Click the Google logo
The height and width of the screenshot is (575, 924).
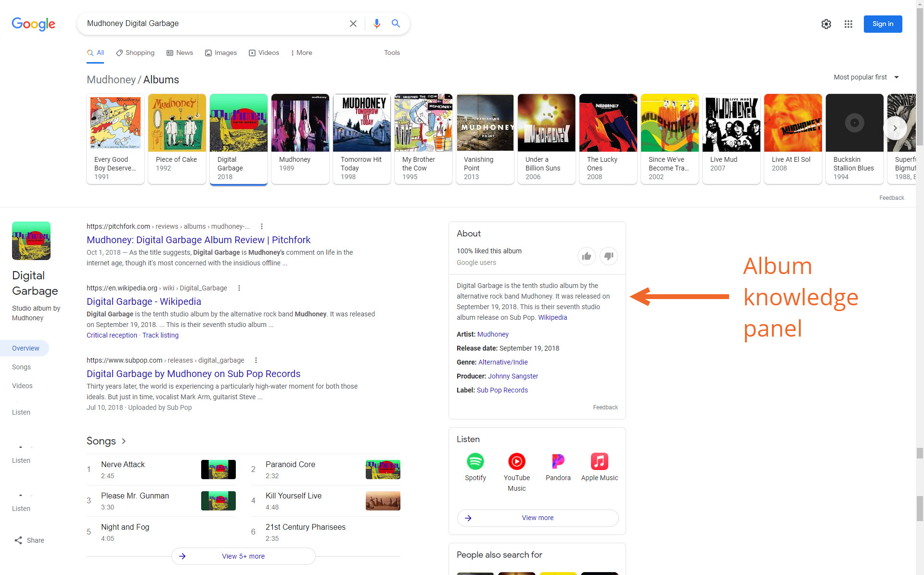click(33, 24)
